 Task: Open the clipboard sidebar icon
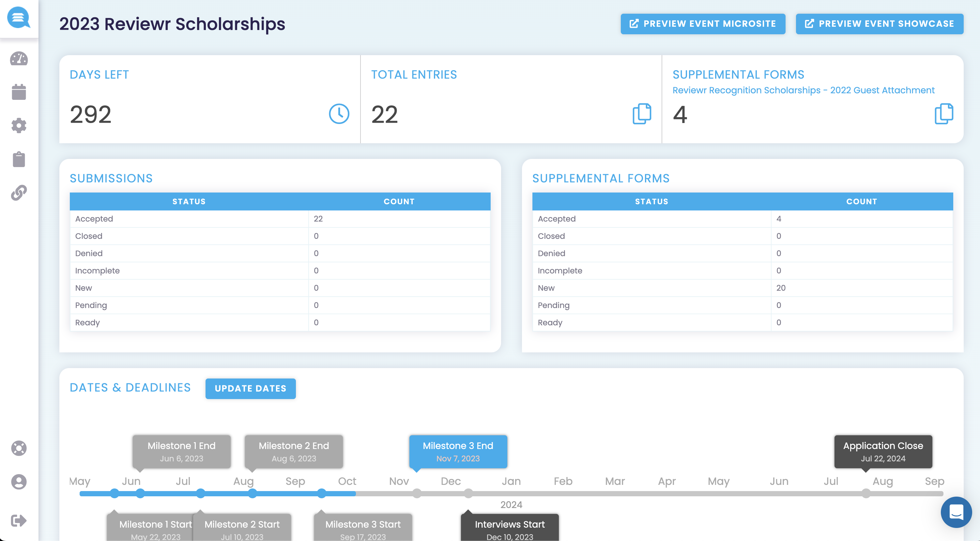tap(19, 159)
